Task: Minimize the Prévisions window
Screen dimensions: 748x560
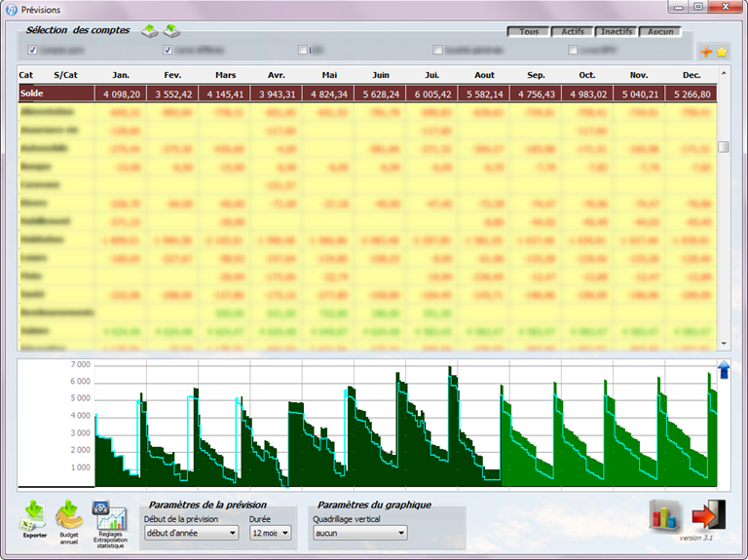Action: (x=678, y=7)
